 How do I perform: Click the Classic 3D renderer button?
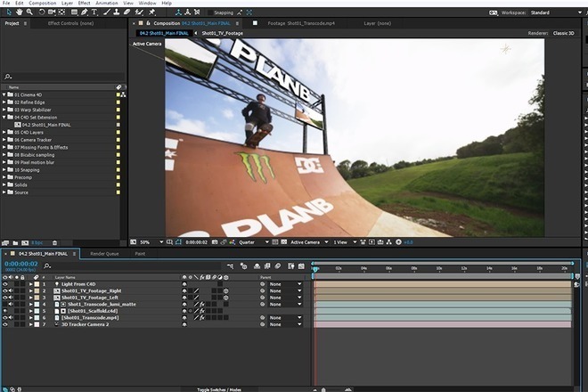pyautogui.click(x=564, y=33)
